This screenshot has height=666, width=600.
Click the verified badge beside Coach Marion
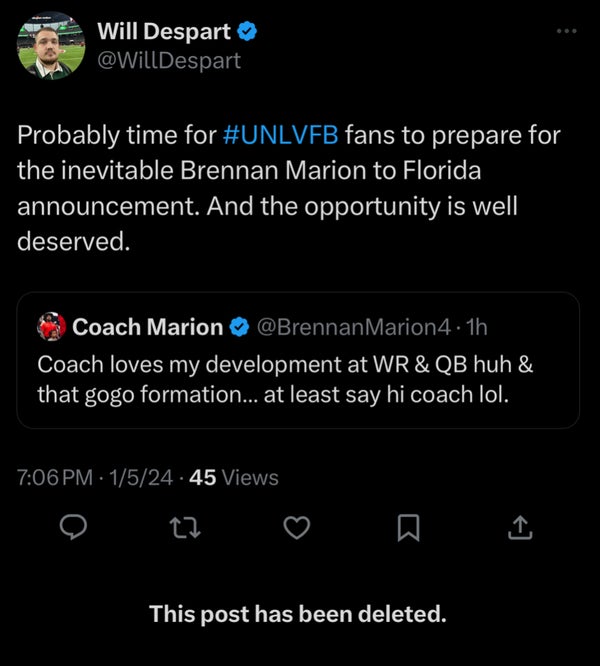click(240, 326)
